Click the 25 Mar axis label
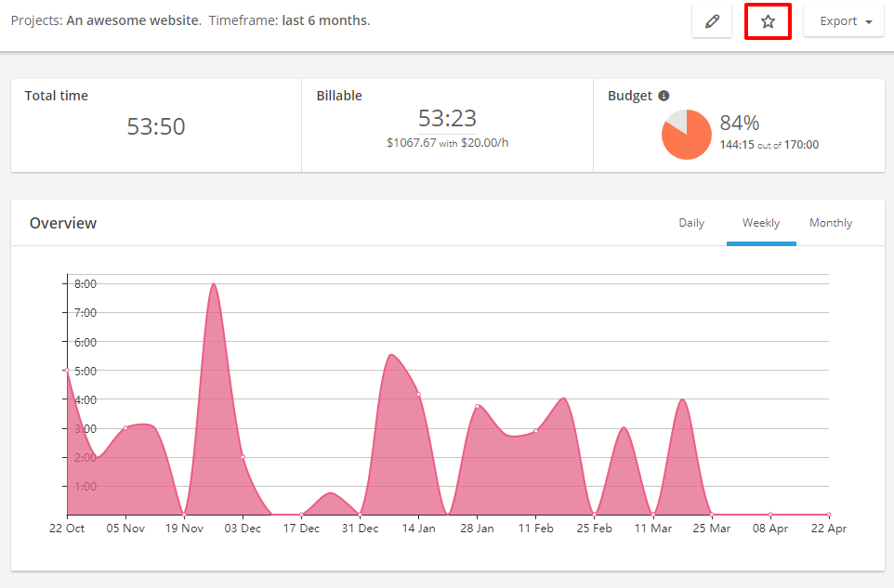This screenshot has height=588, width=894. 712,529
